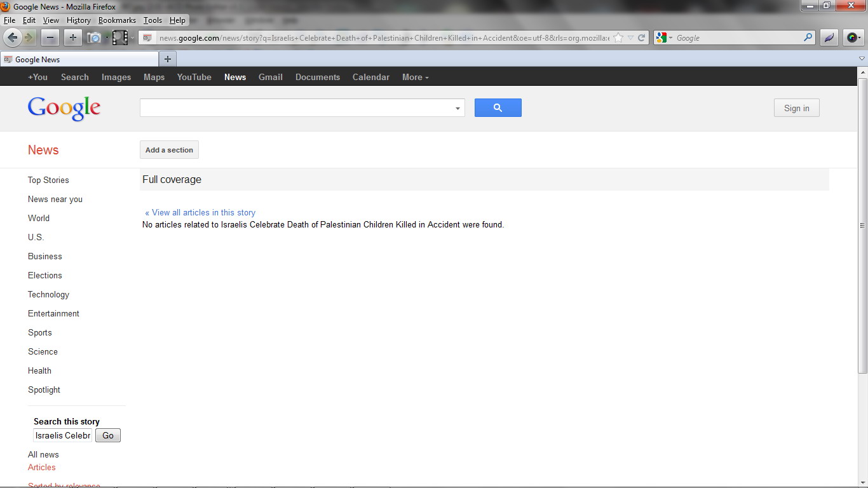Screen dimensions: 868x488
Task: Open the Edit menu
Action: (29, 20)
